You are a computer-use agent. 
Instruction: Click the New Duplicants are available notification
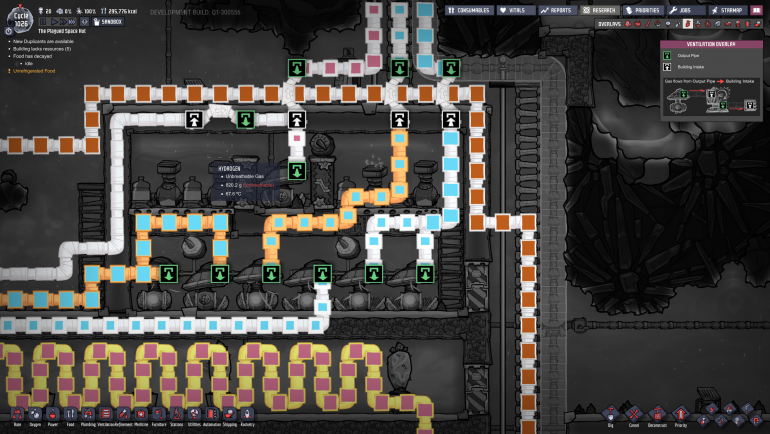(43, 41)
